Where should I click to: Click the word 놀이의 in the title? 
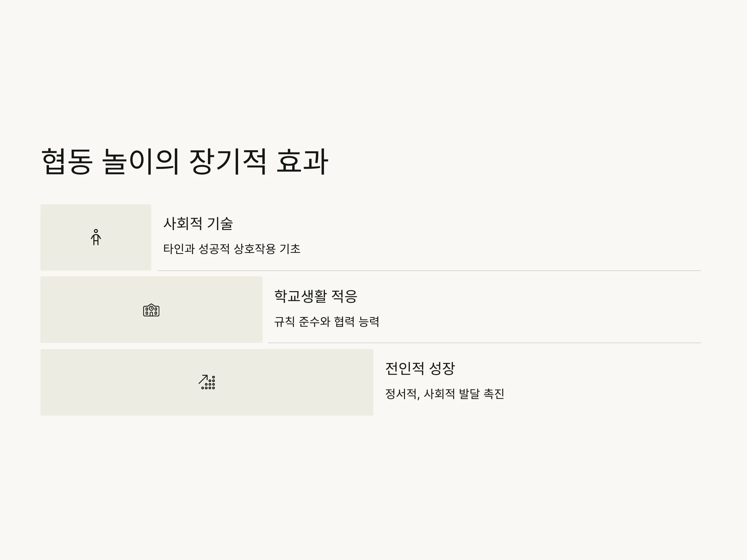point(140,161)
